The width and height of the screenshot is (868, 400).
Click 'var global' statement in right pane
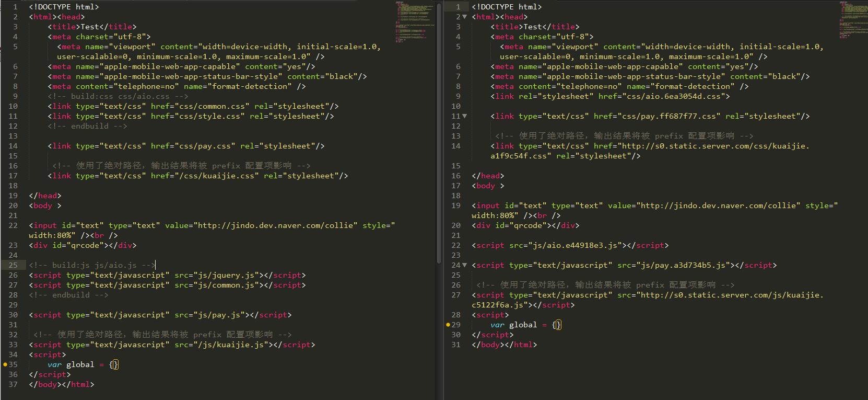pyautogui.click(x=525, y=325)
